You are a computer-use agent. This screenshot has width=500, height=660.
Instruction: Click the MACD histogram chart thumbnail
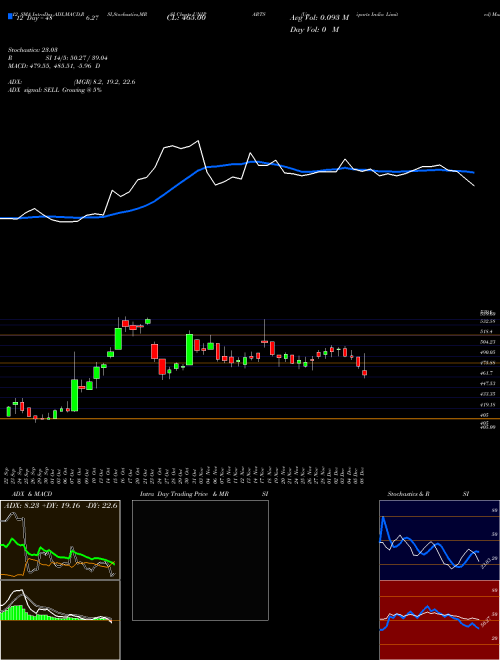[x=60, y=620]
